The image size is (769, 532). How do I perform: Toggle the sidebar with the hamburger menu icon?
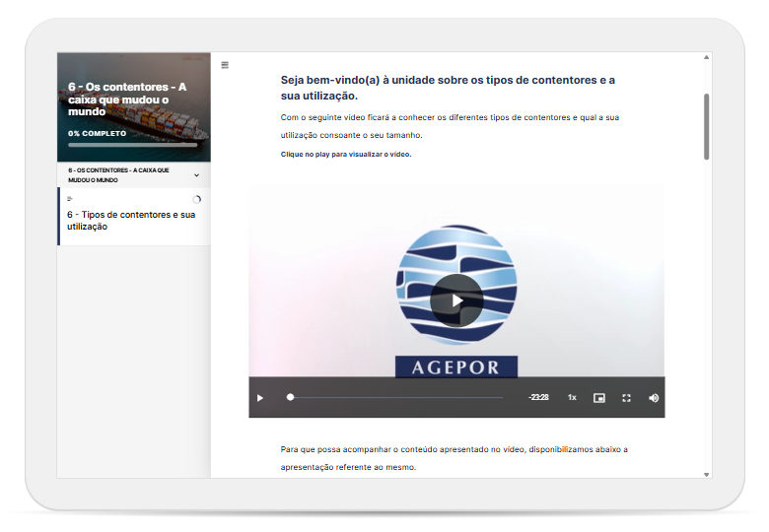click(x=225, y=65)
